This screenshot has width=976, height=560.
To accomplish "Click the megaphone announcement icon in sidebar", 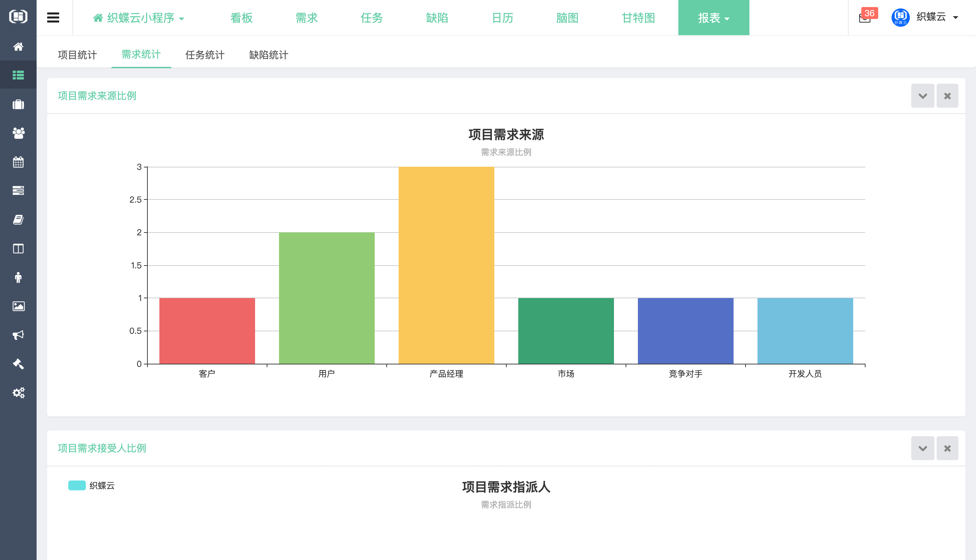I will pos(18,335).
